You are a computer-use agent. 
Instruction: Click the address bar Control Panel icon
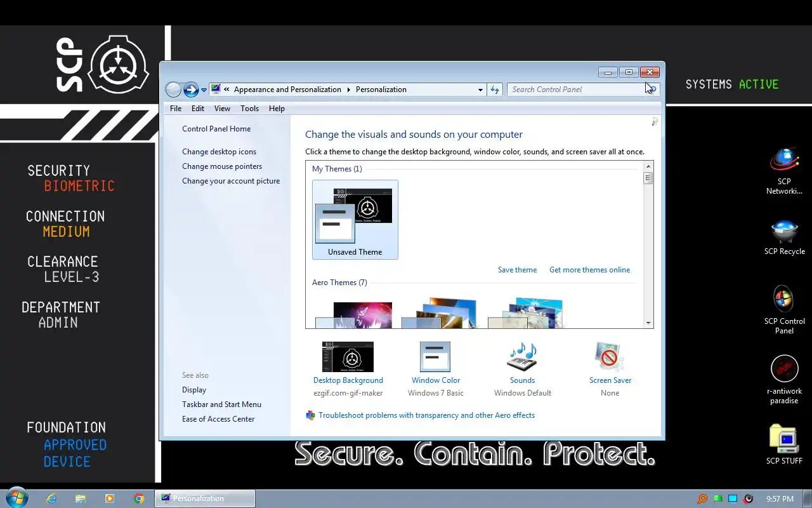pyautogui.click(x=216, y=90)
